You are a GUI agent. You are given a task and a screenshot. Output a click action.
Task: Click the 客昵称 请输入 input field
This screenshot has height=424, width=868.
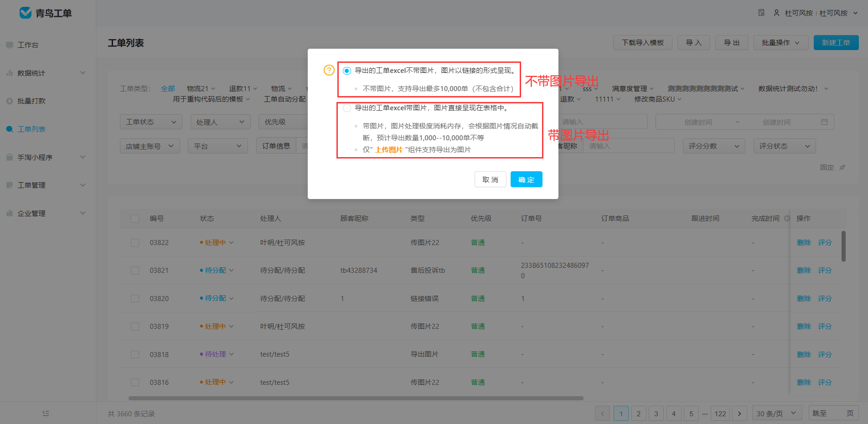(629, 146)
